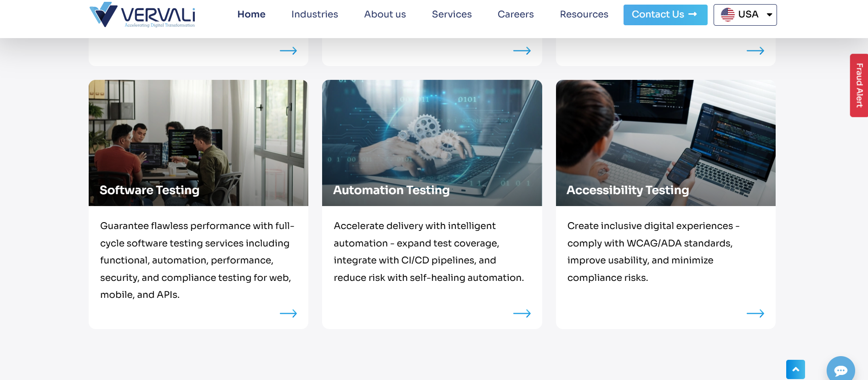This screenshot has width=868, height=380.
Task: Click the arrow under Software Testing description
Action: [288, 313]
